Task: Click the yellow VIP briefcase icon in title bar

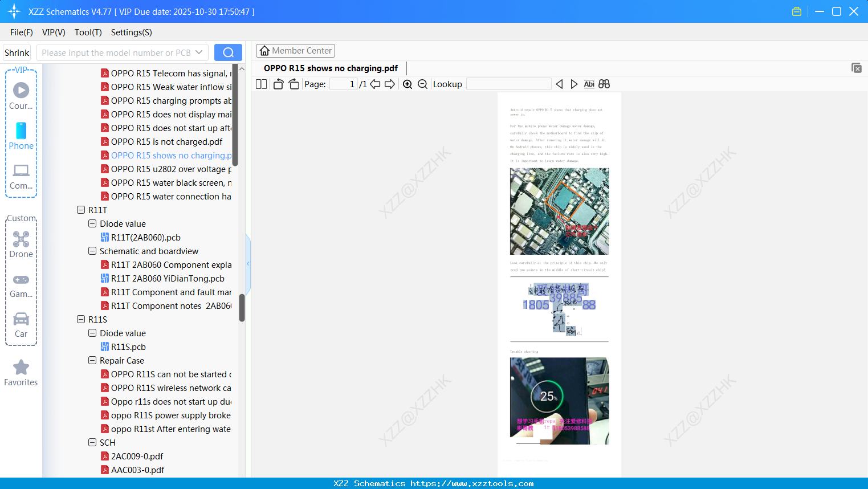Action: pyautogui.click(x=797, y=11)
